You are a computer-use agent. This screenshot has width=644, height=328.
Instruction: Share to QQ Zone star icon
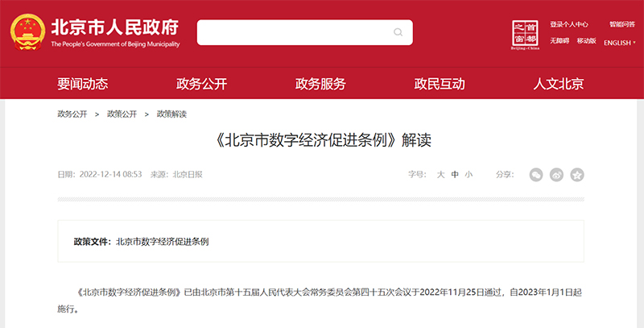(x=576, y=174)
